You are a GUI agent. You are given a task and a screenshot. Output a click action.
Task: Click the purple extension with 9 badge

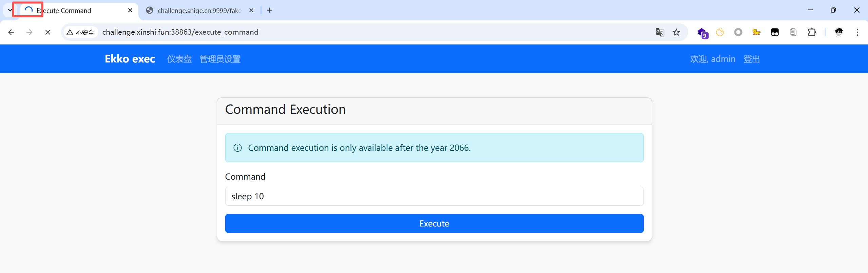[702, 33]
